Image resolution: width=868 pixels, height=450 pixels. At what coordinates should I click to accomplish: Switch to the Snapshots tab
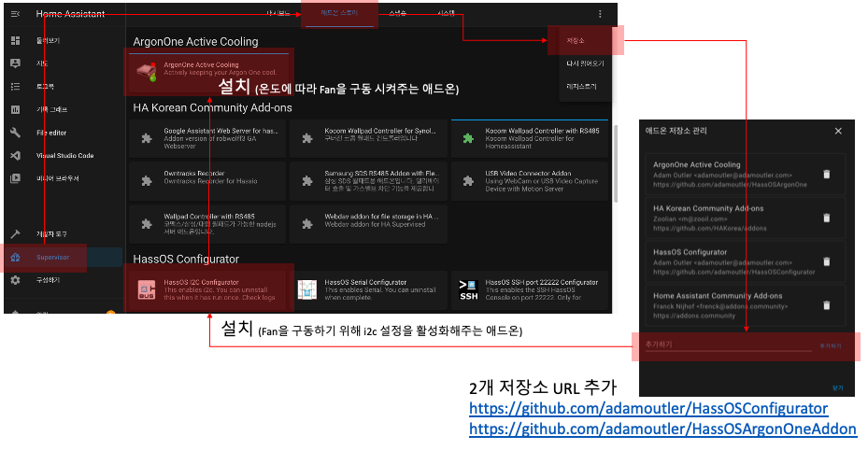397,13
